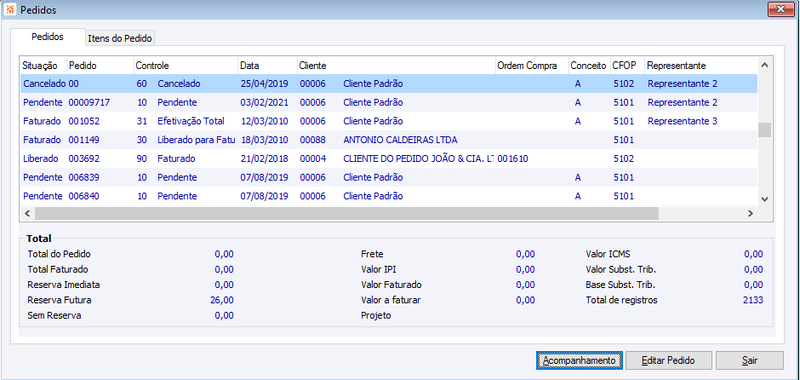The width and height of the screenshot is (800, 380).
Task: Select the row dated 25/04/2019
Action: click(x=389, y=84)
